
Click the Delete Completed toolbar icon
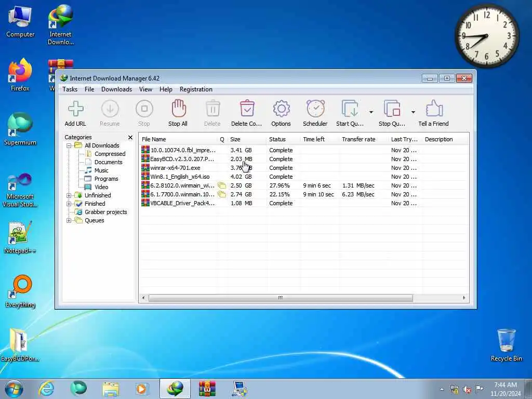[x=247, y=109]
